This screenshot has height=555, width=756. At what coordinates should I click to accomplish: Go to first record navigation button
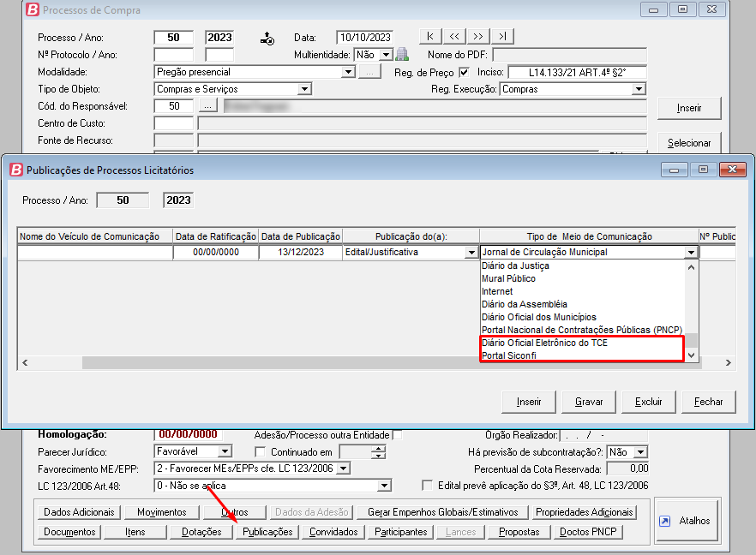pyautogui.click(x=430, y=37)
